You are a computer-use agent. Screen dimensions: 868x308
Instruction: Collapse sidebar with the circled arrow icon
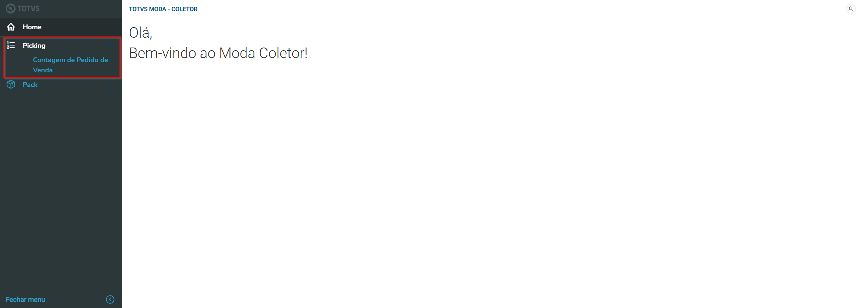(110, 300)
